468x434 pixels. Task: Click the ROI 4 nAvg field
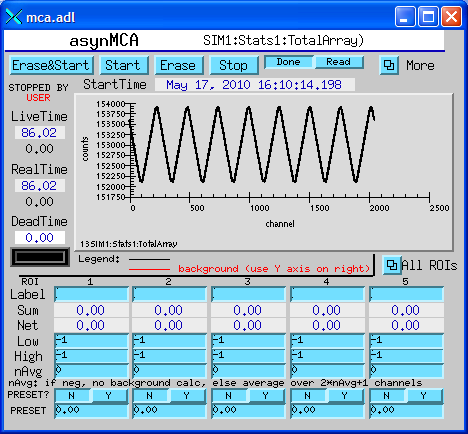click(x=328, y=371)
